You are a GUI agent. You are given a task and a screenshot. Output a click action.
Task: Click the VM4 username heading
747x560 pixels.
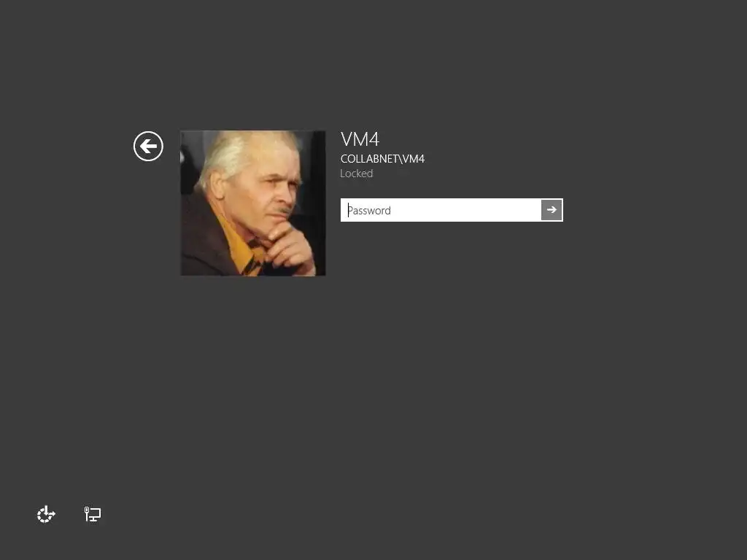(x=360, y=139)
